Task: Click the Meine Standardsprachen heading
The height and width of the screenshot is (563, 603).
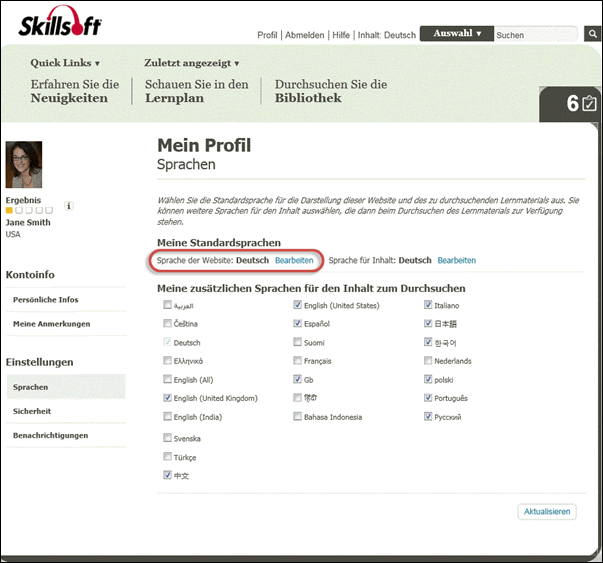Action: (219, 243)
